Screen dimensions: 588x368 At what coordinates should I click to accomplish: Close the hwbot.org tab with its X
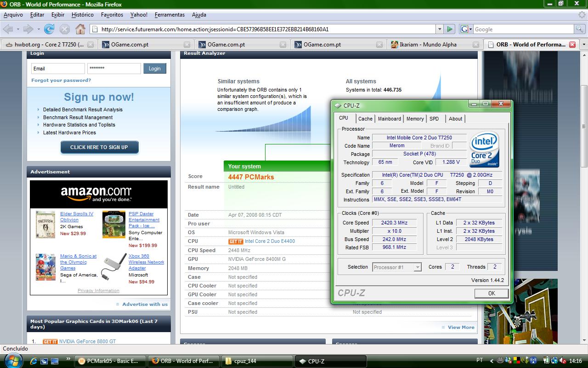90,45
